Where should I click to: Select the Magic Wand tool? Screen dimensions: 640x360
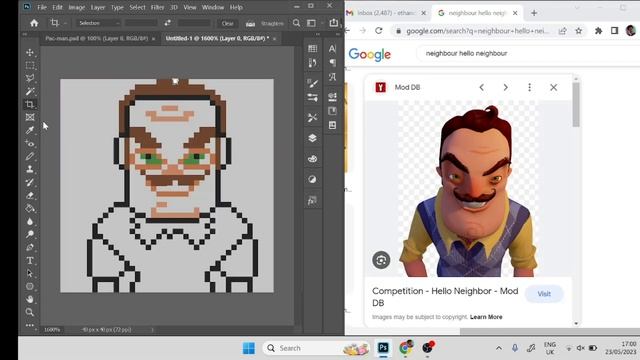click(30, 91)
